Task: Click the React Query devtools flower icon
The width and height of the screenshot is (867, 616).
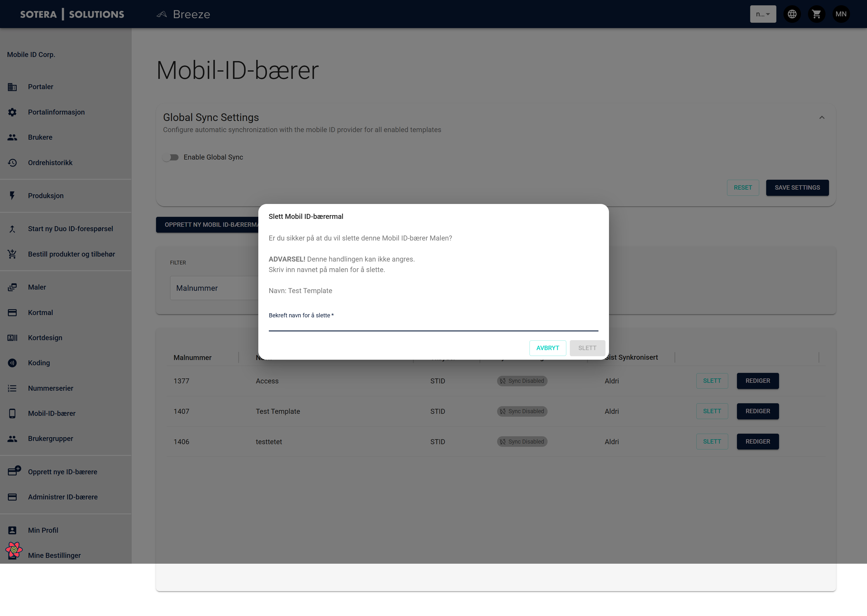Action: click(x=14, y=550)
